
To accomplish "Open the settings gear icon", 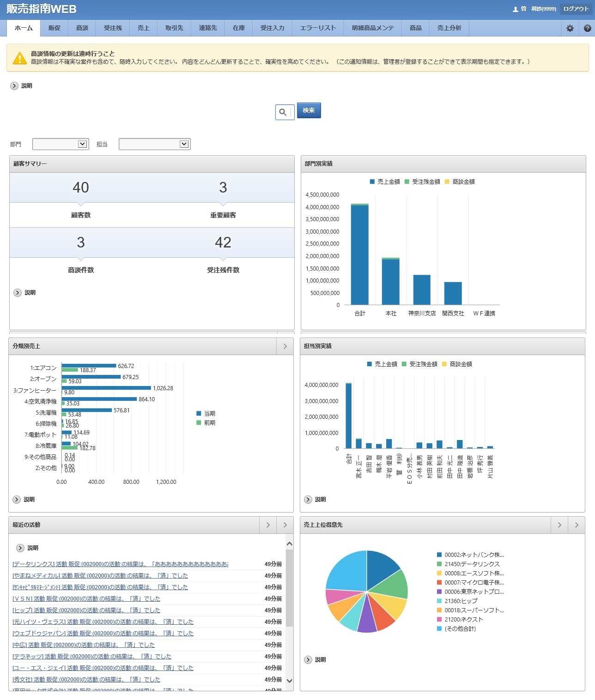I will [x=570, y=28].
